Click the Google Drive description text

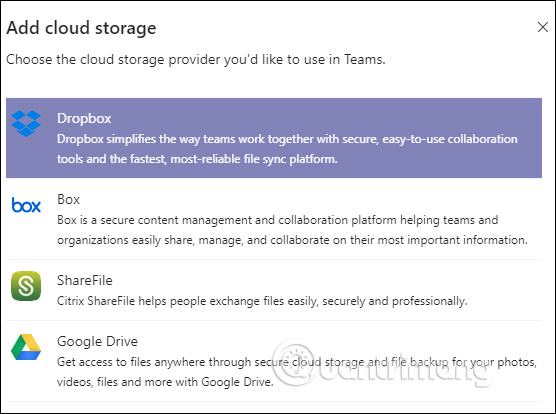click(297, 372)
